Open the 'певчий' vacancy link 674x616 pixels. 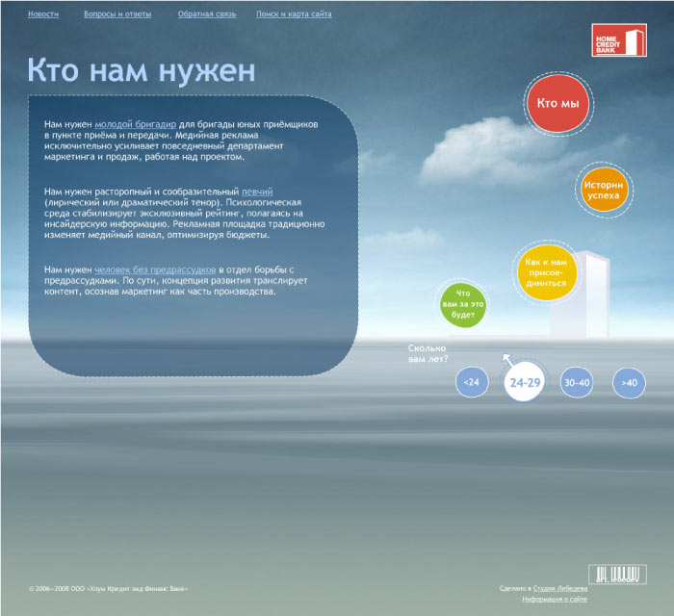pos(257,192)
